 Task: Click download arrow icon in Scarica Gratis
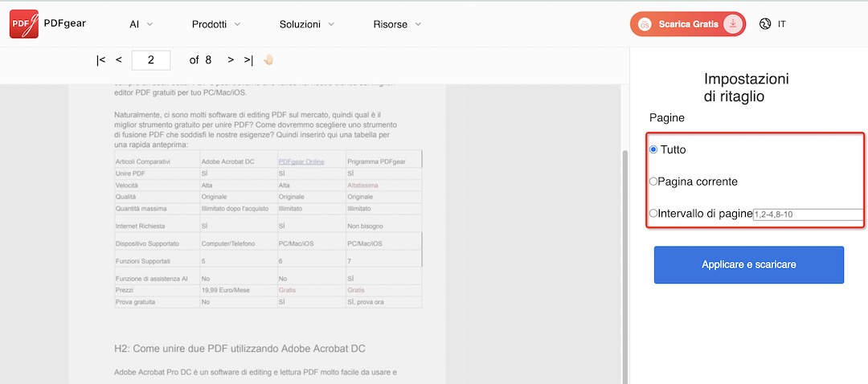click(x=731, y=24)
